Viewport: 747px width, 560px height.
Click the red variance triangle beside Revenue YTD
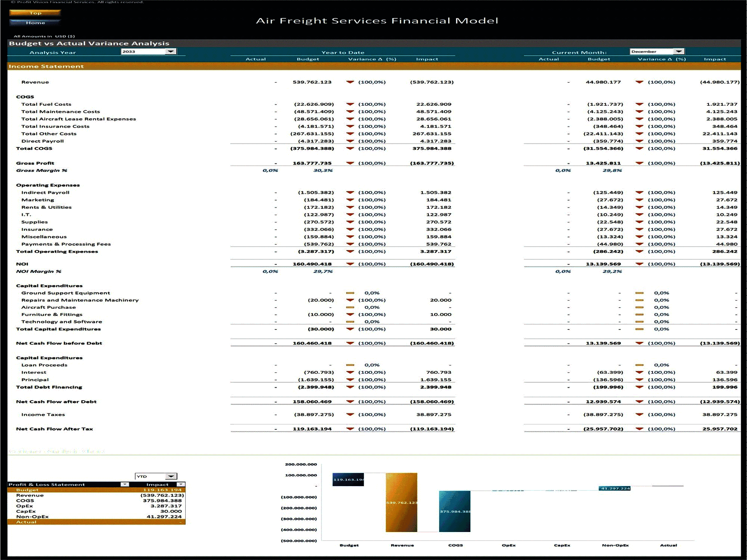350,82
